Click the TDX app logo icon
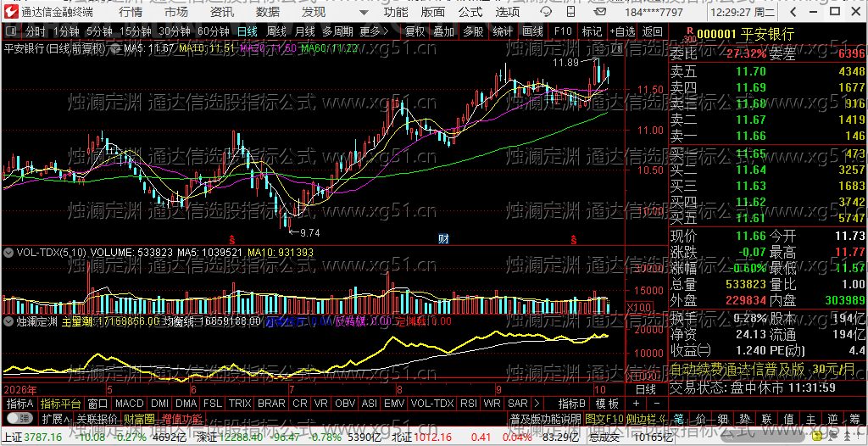The height and width of the screenshot is (446, 868). 10,12
